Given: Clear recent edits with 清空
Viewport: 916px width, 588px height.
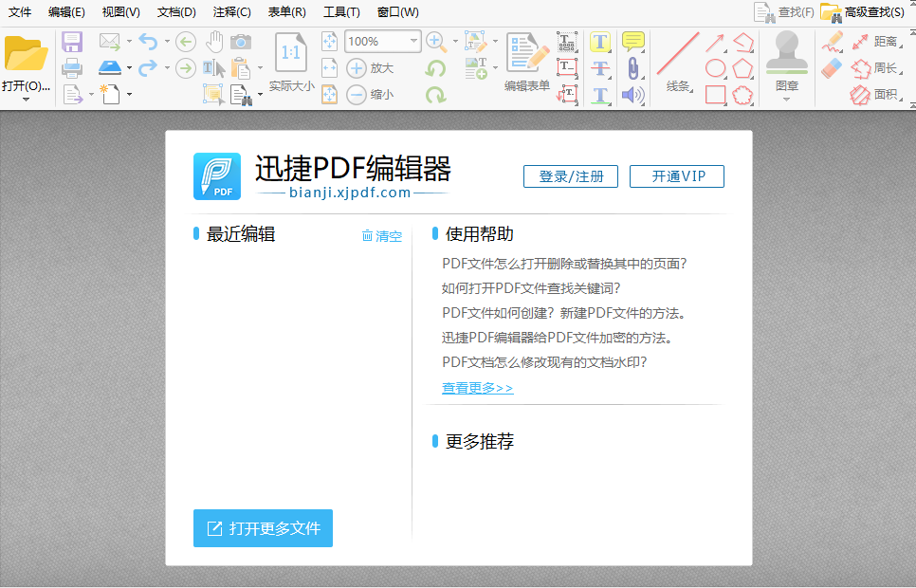Looking at the screenshot, I should (382, 235).
